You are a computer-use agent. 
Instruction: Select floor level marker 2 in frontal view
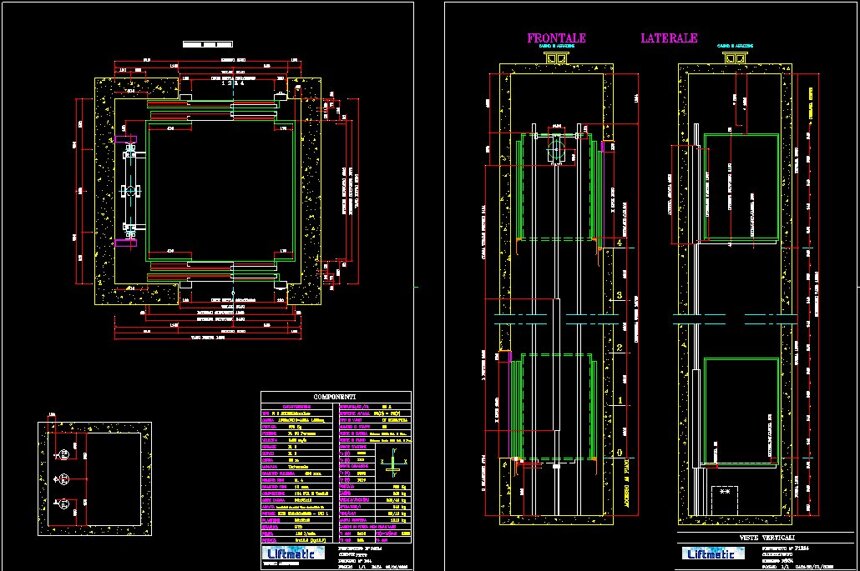[x=620, y=348]
